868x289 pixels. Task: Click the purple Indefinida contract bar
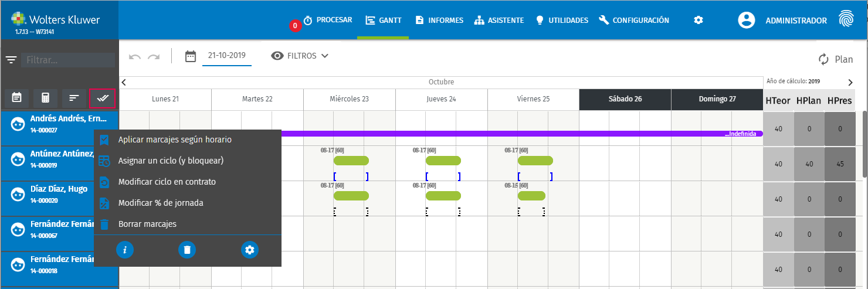[522, 134]
